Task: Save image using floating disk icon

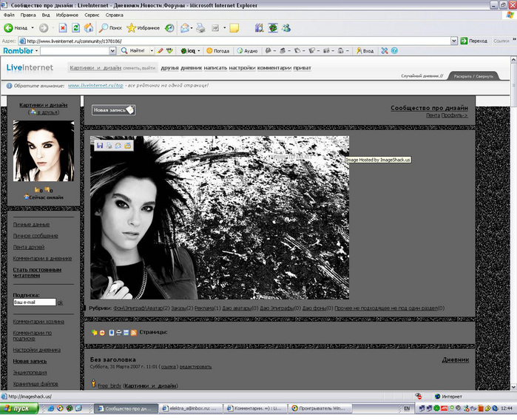Action: click(x=100, y=146)
